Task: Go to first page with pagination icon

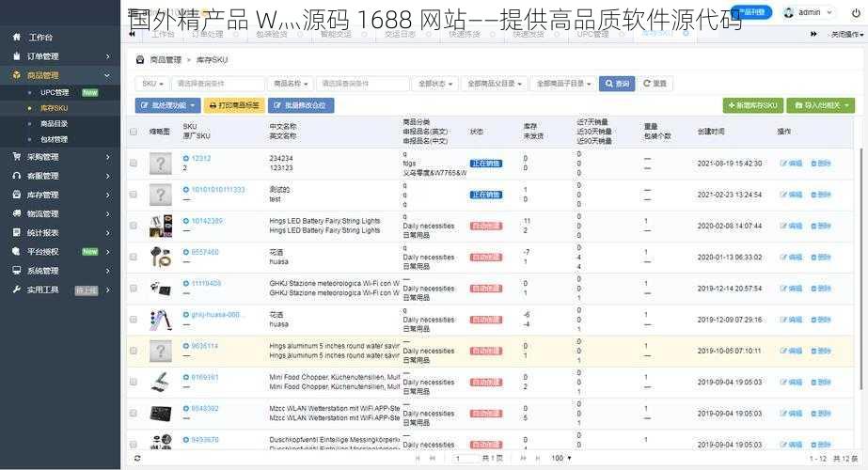Action: pyautogui.click(x=418, y=459)
